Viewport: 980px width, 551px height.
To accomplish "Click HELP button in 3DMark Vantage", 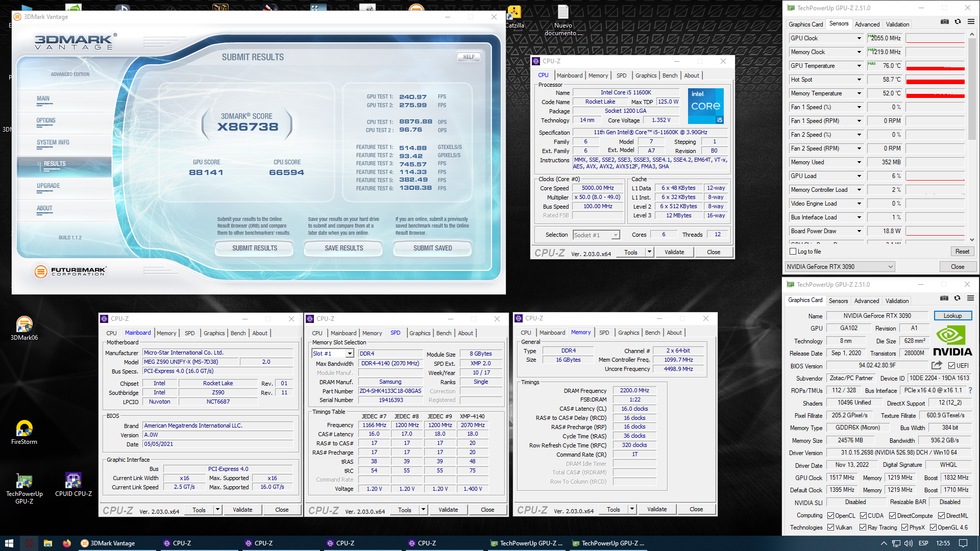I will coord(469,57).
